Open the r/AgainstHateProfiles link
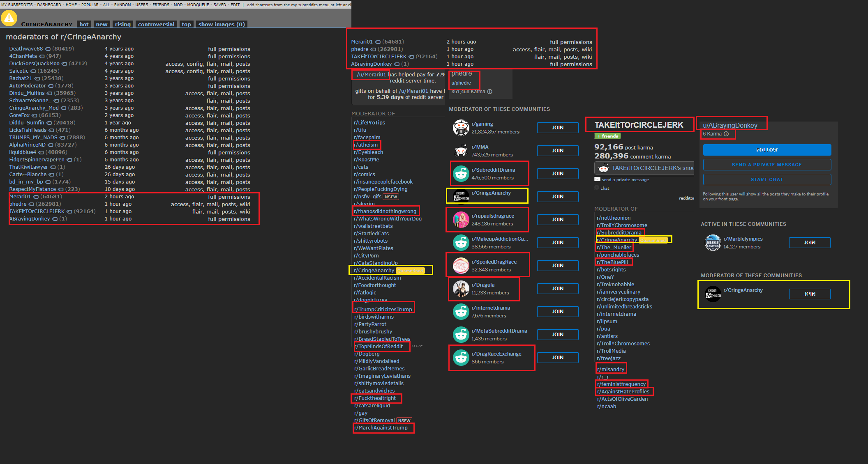 pos(623,392)
